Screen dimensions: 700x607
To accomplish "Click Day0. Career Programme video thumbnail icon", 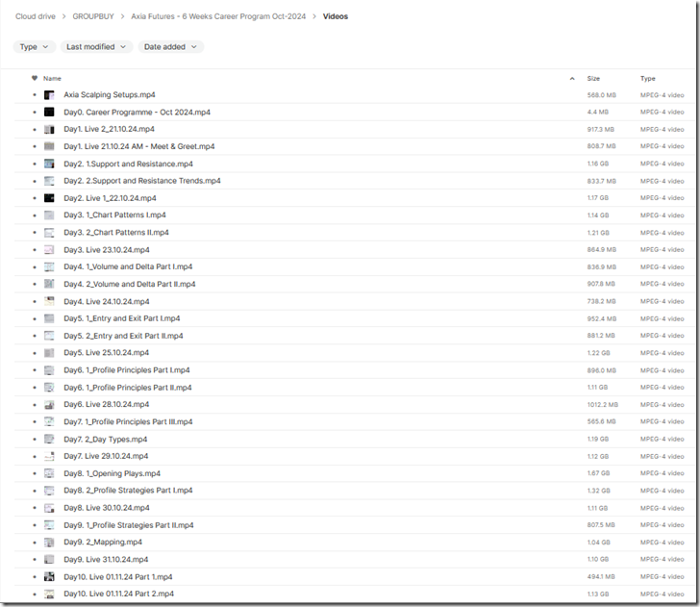I will [x=49, y=113].
